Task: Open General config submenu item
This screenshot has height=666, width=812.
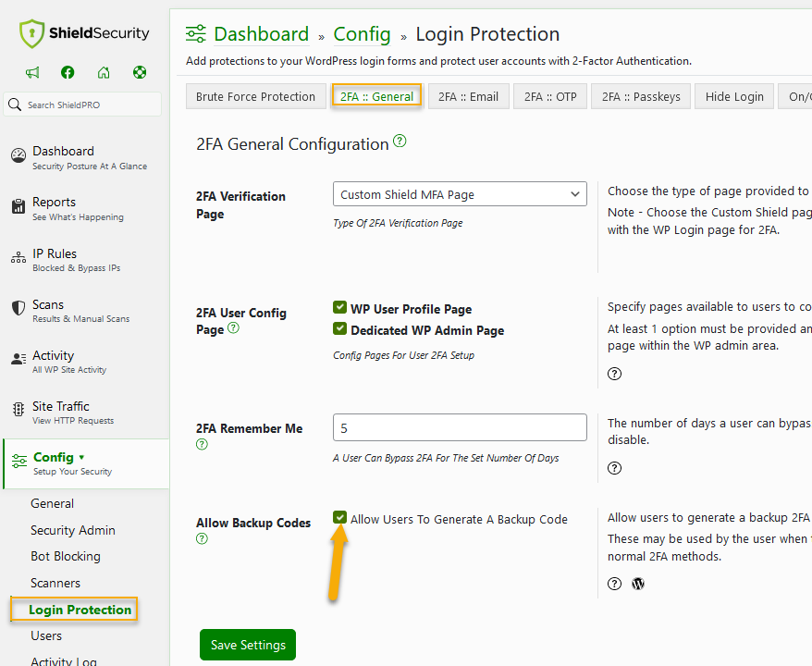Action: coord(53,503)
